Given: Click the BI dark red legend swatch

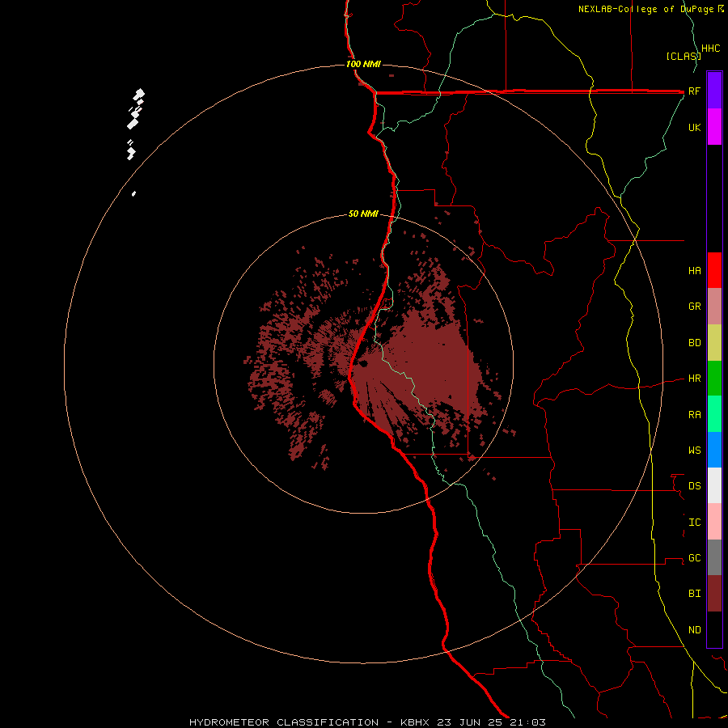Looking at the screenshot, I should pyautogui.click(x=714, y=594).
